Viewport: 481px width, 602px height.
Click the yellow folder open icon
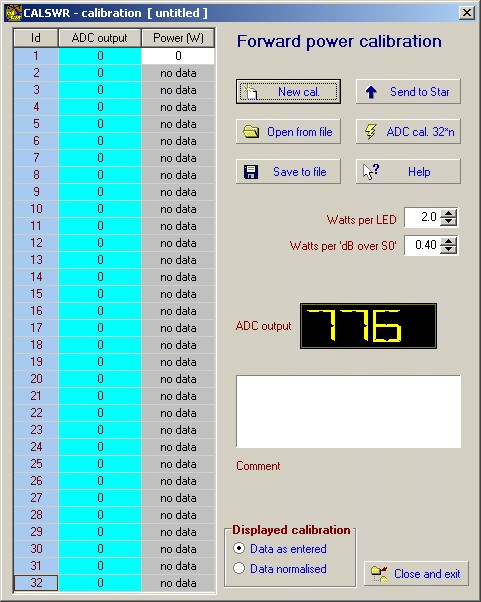pyautogui.click(x=251, y=132)
